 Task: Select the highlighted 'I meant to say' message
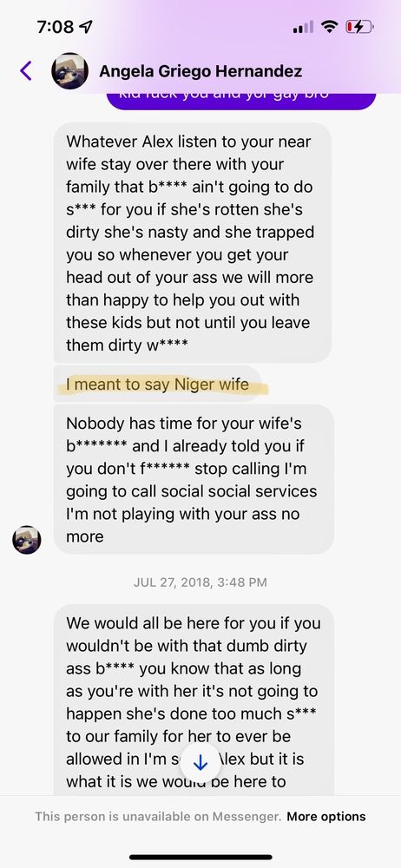click(x=158, y=385)
